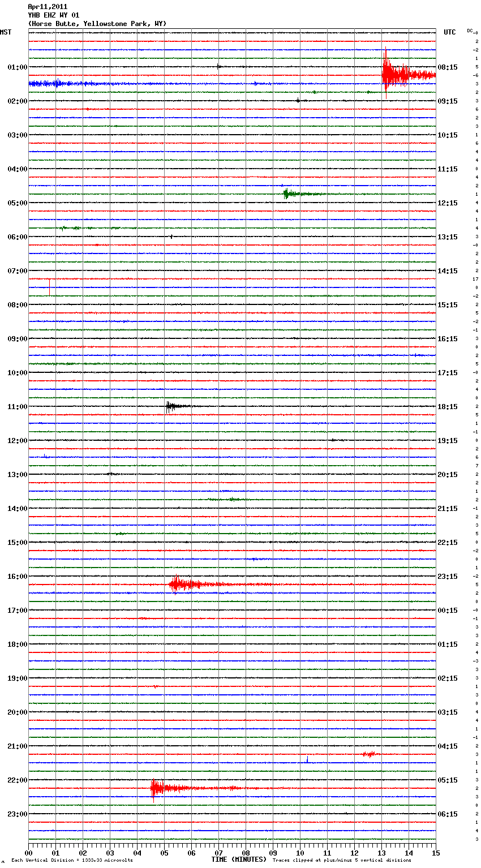Screen dimensions: 481x868
Task: Click the Apr11,2011 date label
Action: [x=48, y=7]
